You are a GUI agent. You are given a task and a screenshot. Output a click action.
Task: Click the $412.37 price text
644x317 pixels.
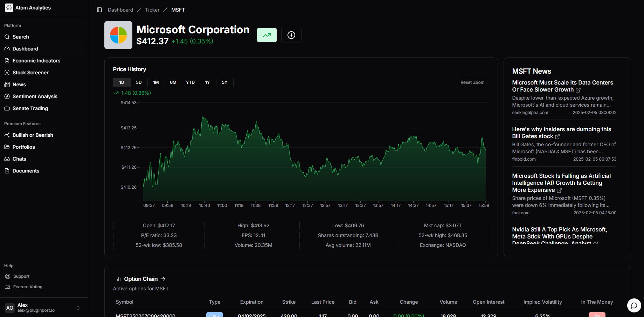click(153, 41)
